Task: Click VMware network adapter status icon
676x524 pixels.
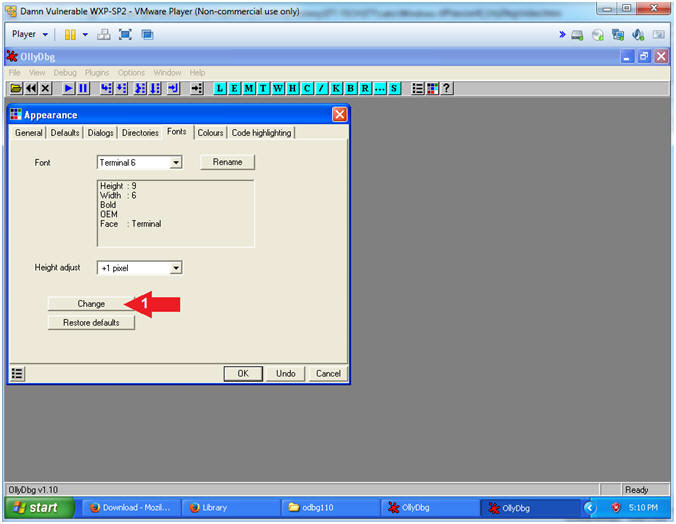Action: click(x=618, y=35)
